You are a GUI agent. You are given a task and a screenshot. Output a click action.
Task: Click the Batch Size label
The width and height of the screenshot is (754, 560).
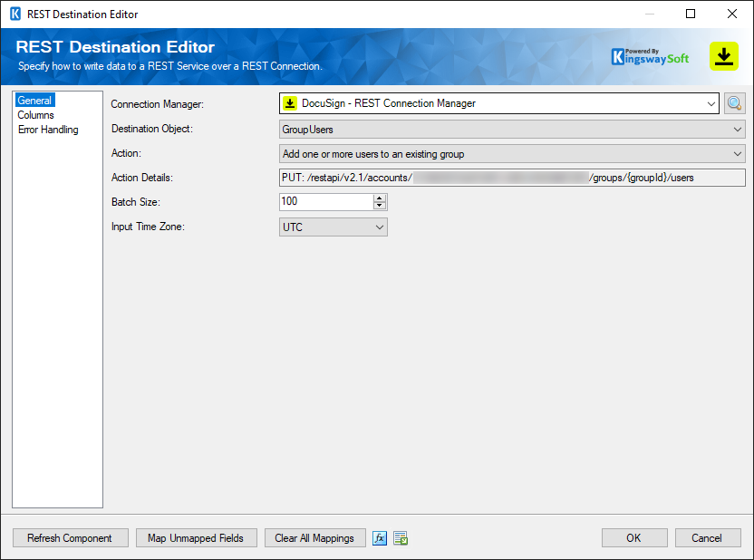[136, 202]
